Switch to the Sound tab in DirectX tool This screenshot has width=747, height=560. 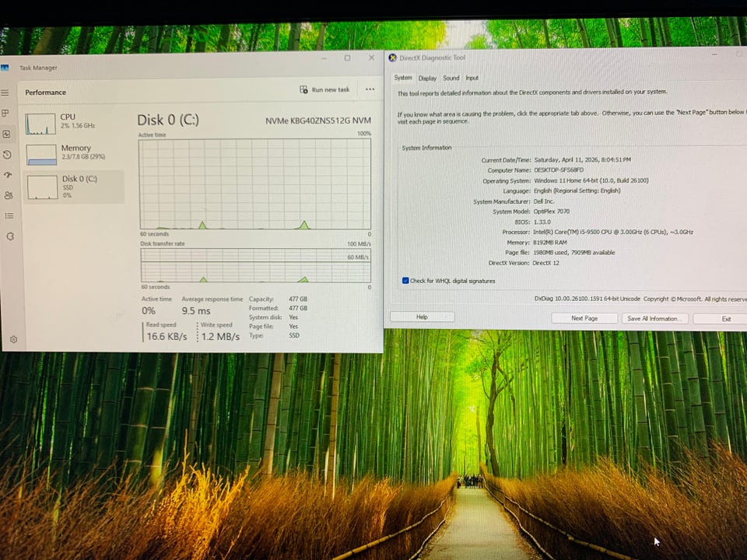(451, 78)
